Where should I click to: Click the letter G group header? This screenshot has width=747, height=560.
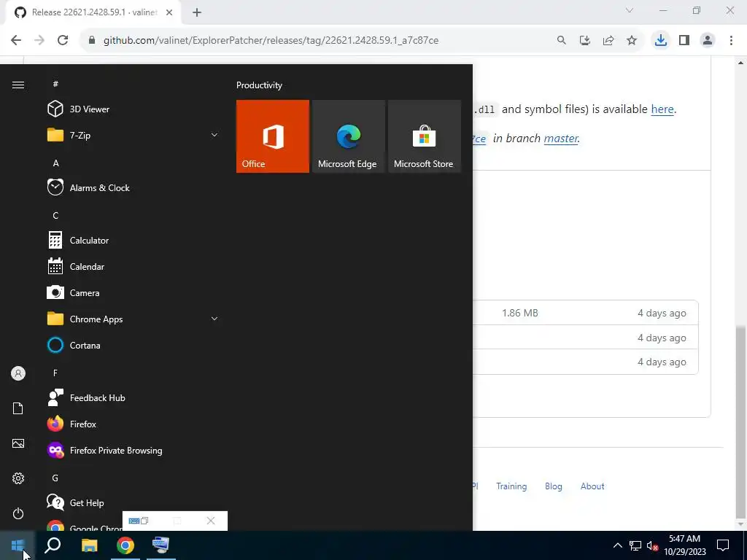click(55, 478)
